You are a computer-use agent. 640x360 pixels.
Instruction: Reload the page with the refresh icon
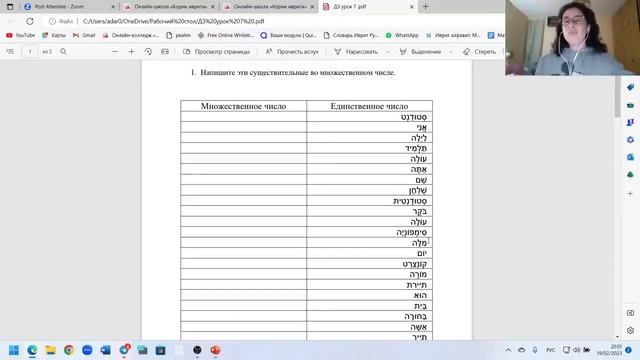click(x=30, y=21)
